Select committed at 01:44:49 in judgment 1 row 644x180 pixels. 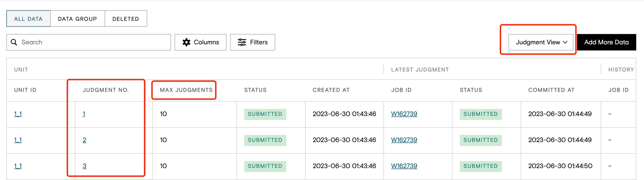pos(560,114)
